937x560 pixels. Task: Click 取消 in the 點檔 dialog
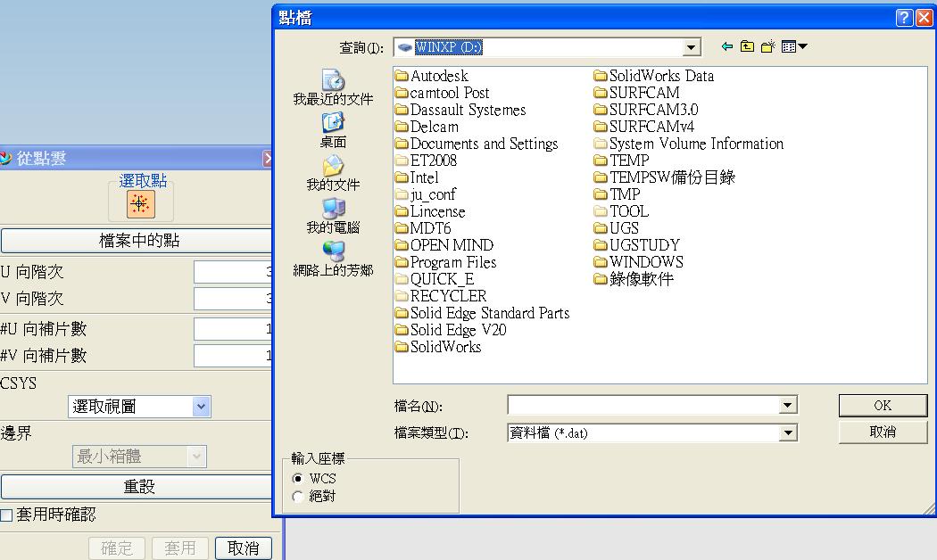point(883,432)
